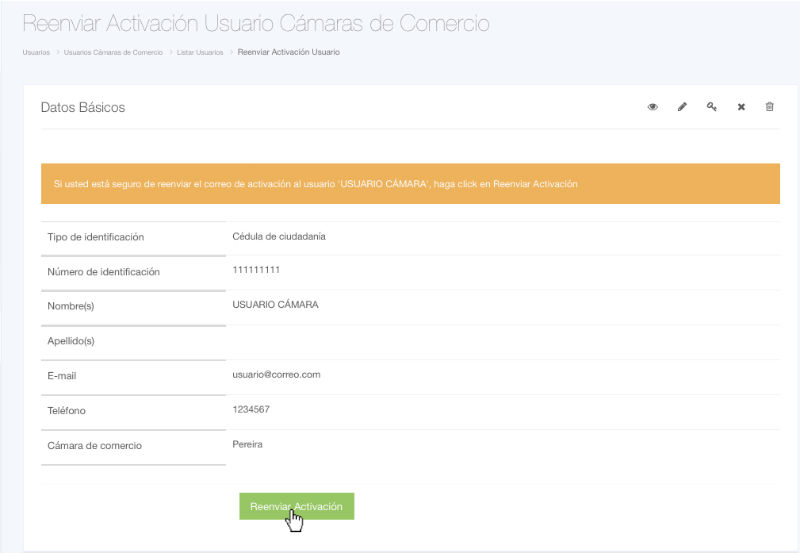Navigate to Listar Usuarios breadcrumb

click(x=199, y=52)
